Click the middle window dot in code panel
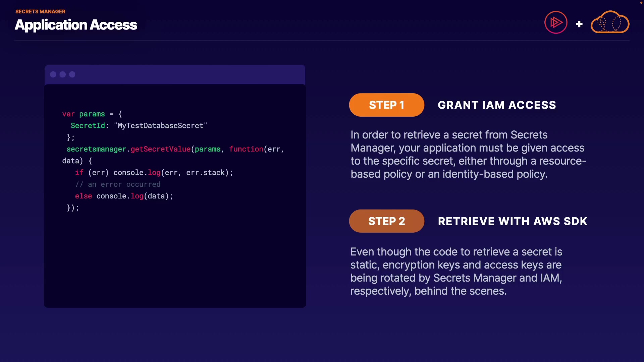Viewport: 644px width, 362px height. tap(63, 74)
